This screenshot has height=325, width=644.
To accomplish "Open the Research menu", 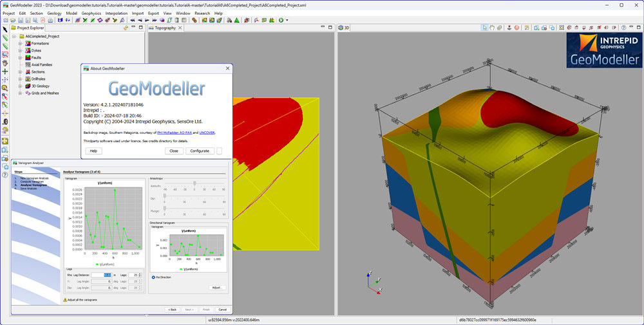I will [202, 13].
